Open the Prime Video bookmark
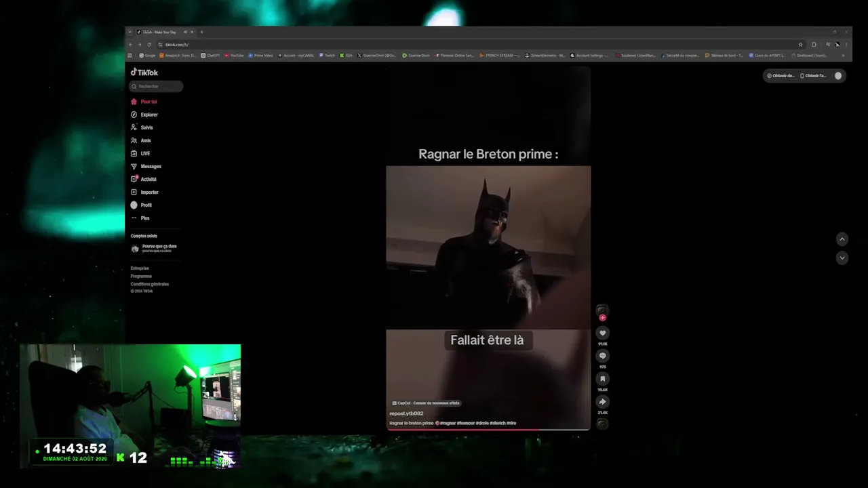The height and width of the screenshot is (488, 868). [x=261, y=56]
